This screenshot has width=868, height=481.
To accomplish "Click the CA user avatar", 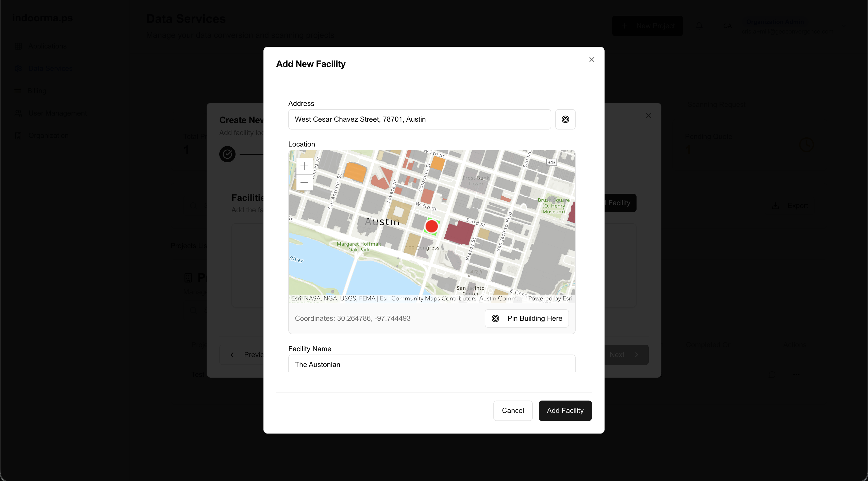I will point(727,26).
